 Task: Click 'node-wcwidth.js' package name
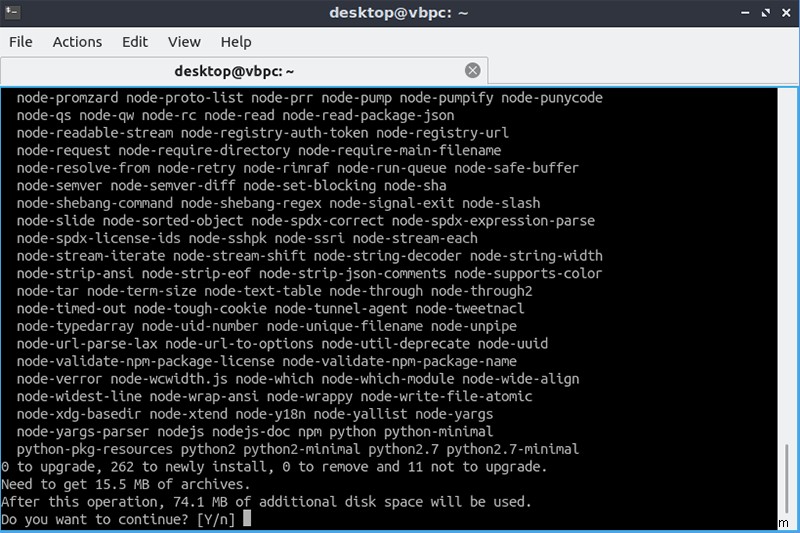169,379
